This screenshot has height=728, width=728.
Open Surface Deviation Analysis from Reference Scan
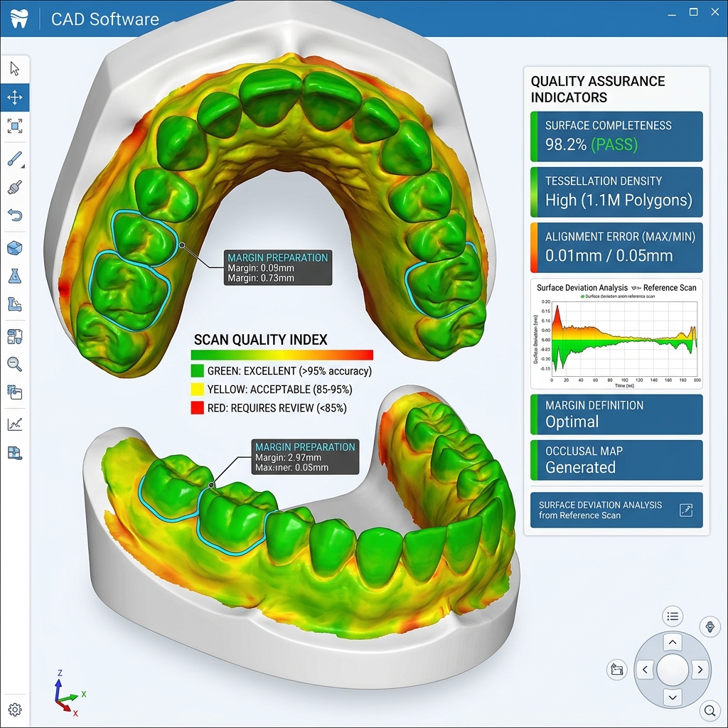[x=616, y=510]
